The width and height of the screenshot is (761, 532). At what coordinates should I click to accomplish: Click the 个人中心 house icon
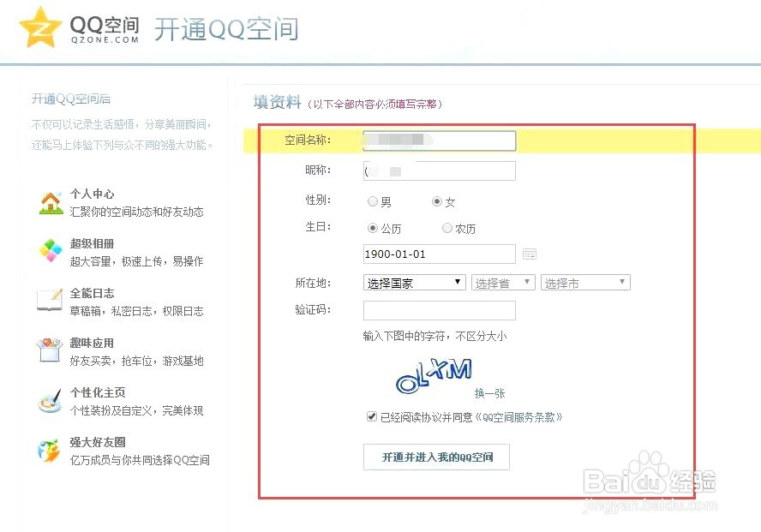pos(51,203)
